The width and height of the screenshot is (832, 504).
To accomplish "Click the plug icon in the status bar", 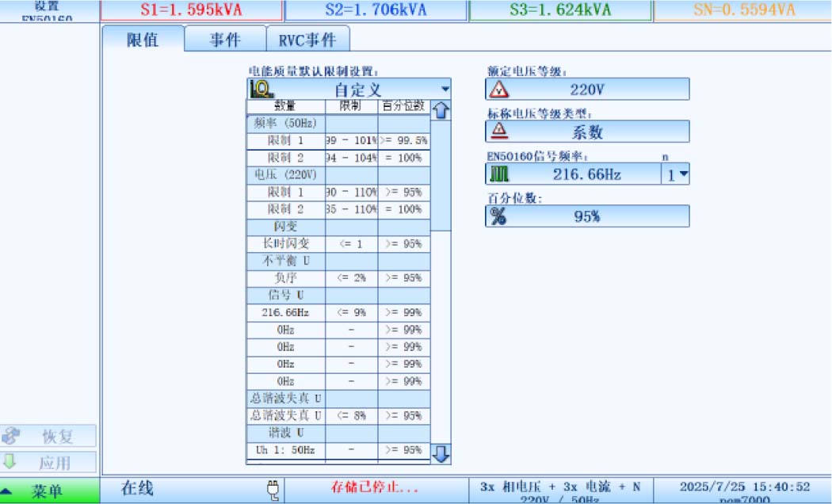I will tap(273, 490).
